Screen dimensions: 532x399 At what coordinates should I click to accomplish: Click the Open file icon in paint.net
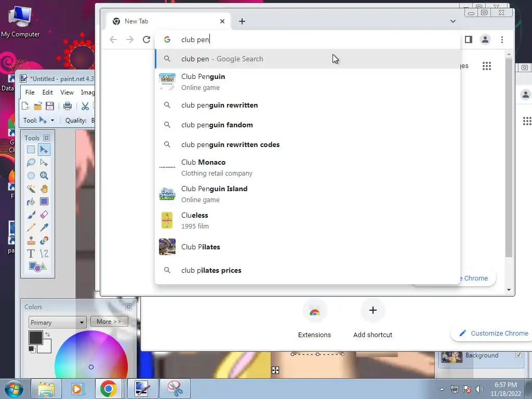[x=37, y=106]
